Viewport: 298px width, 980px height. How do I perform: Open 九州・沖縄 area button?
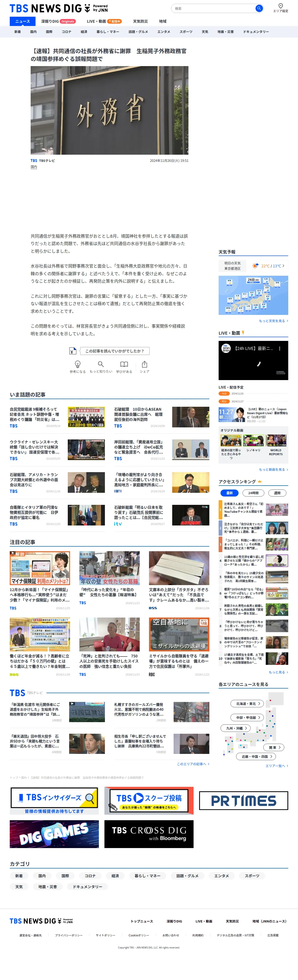pyautogui.click(x=236, y=728)
